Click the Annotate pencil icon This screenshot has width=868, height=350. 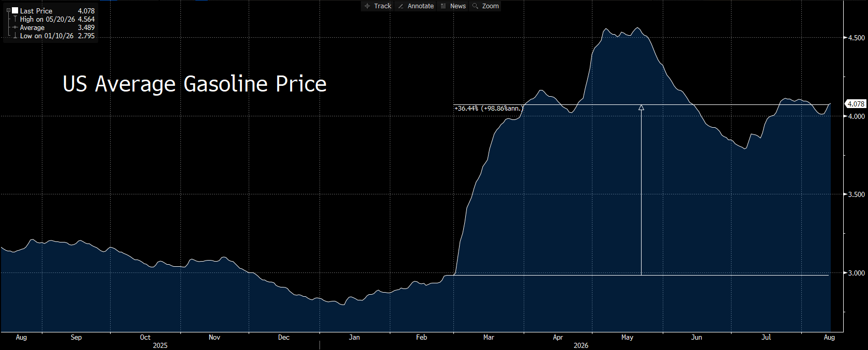(x=401, y=6)
